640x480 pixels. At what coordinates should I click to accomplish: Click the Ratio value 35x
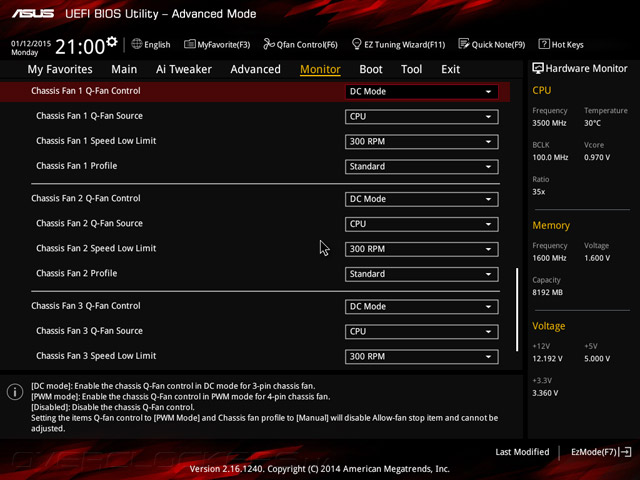tap(538, 191)
